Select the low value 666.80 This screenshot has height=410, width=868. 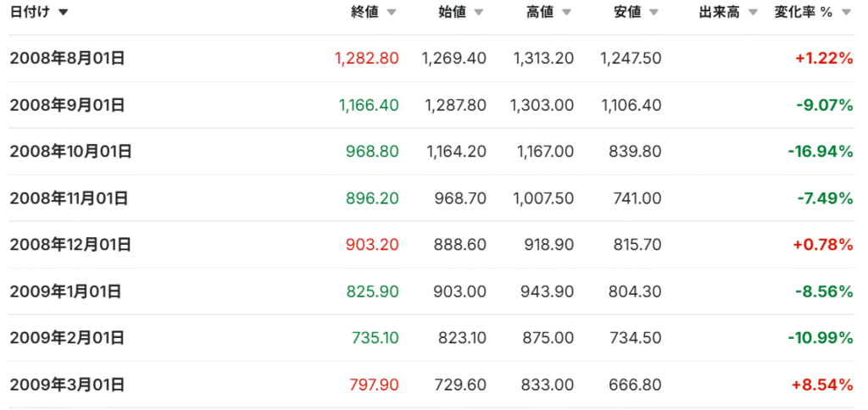pyautogui.click(x=635, y=385)
